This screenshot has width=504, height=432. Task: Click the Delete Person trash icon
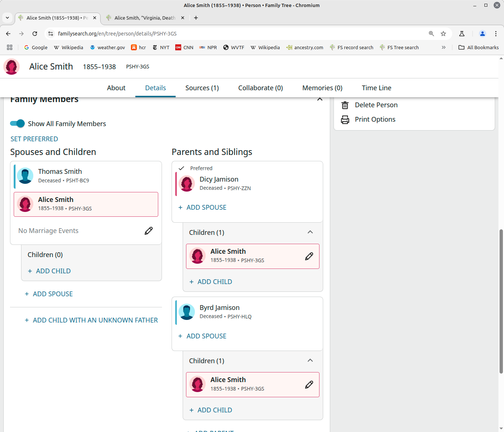pos(345,105)
